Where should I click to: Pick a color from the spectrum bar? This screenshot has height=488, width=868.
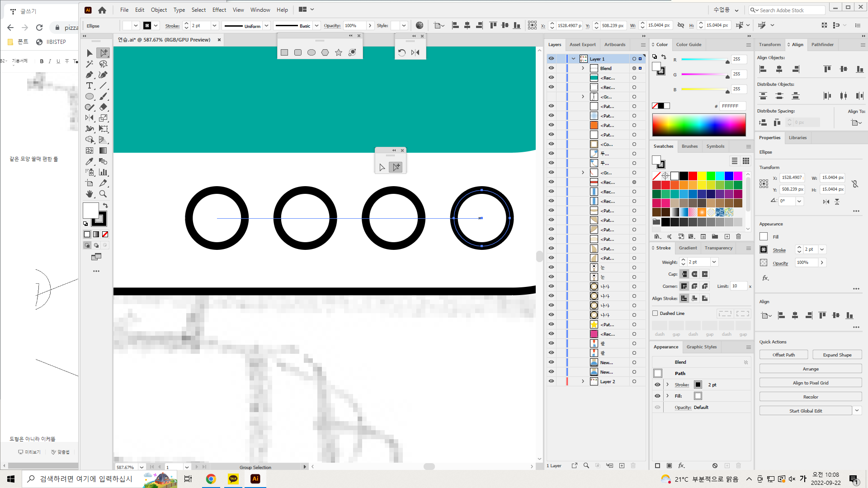pyautogui.click(x=699, y=125)
